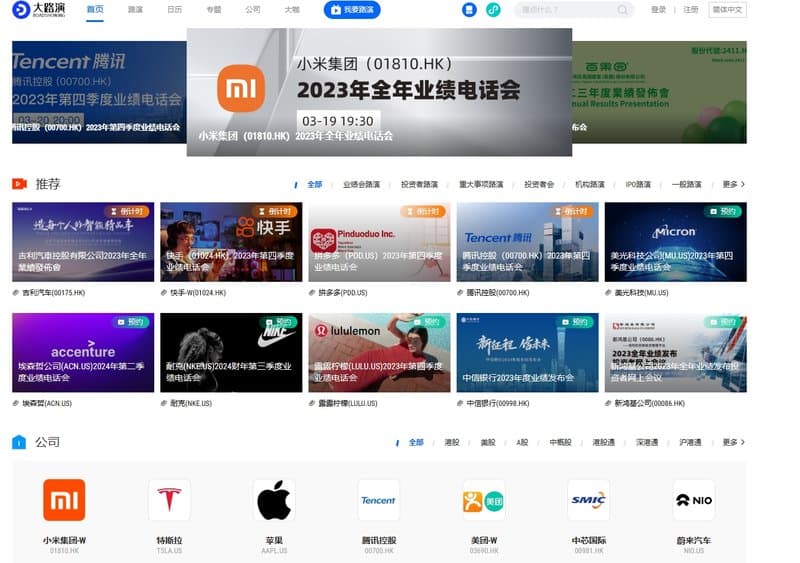Click 预约 badge on Accenture card

[x=130, y=322]
